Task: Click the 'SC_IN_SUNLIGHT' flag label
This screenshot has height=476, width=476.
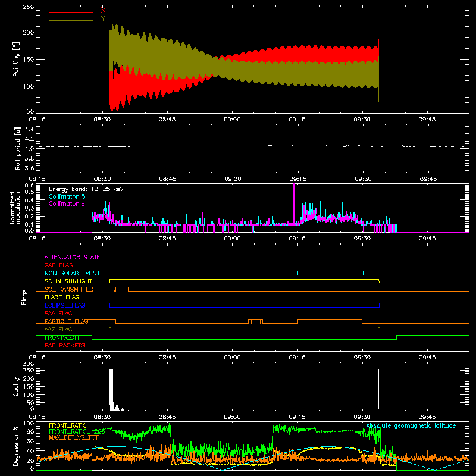Action: click(x=68, y=281)
